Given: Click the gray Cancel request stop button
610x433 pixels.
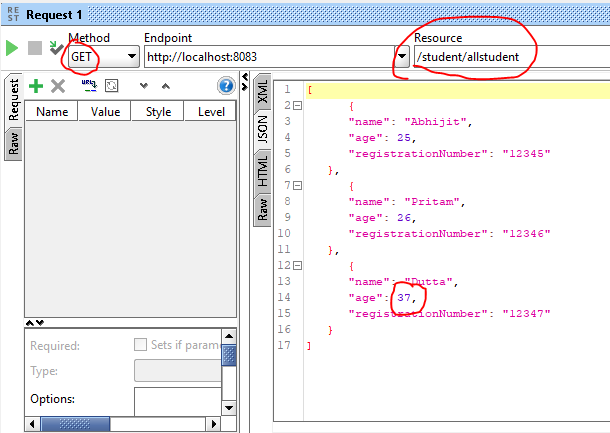Looking at the screenshot, I should click(x=35, y=48).
